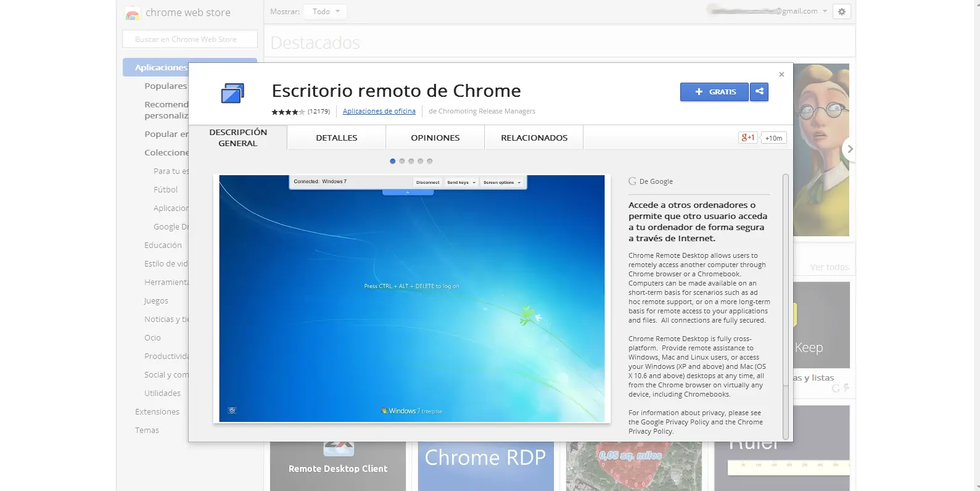Switch to the Detalles tab

point(337,138)
